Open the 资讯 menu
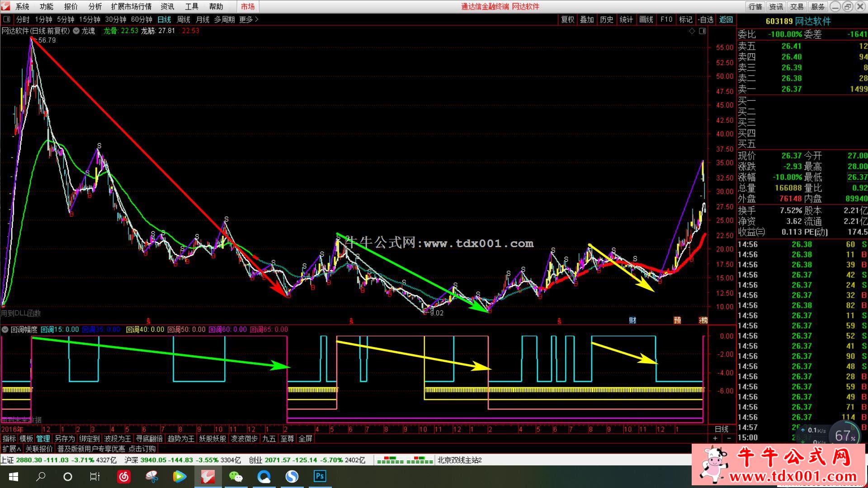The image size is (868, 488). tap(167, 6)
